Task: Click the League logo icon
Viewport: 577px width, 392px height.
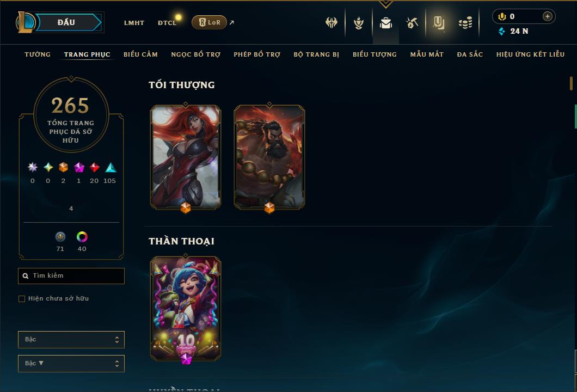Action: click(26, 22)
